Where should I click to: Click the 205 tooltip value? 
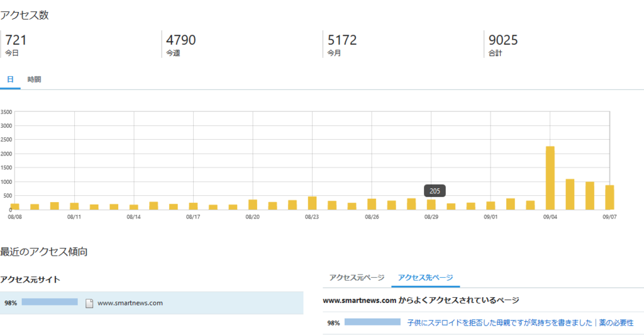point(435,191)
